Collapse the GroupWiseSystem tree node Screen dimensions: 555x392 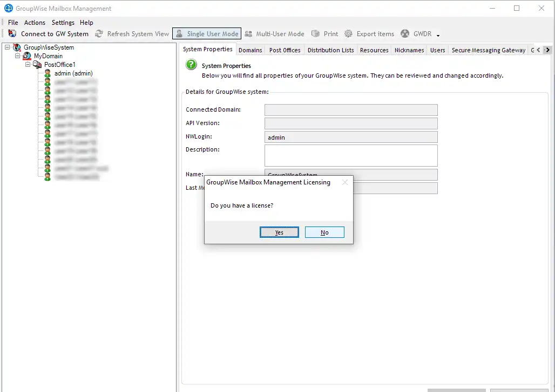pos(7,47)
